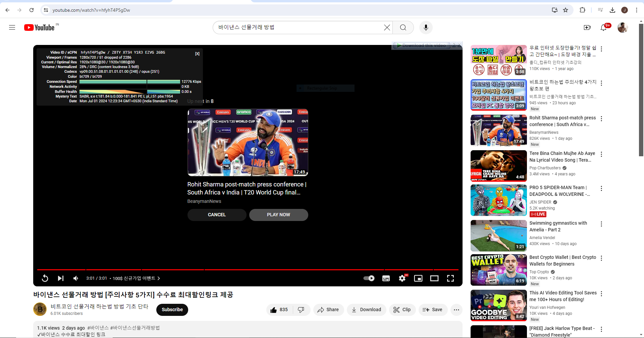Open menu for 'PRO 5 SPIDER-MAN Team' video
Viewport: 644px width, 338px height.
click(601, 188)
